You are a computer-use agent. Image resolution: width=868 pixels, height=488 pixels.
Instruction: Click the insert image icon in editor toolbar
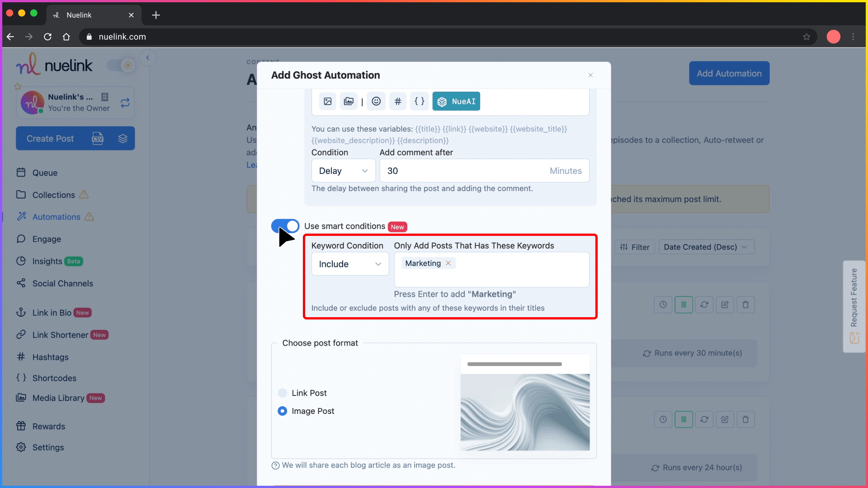click(328, 101)
